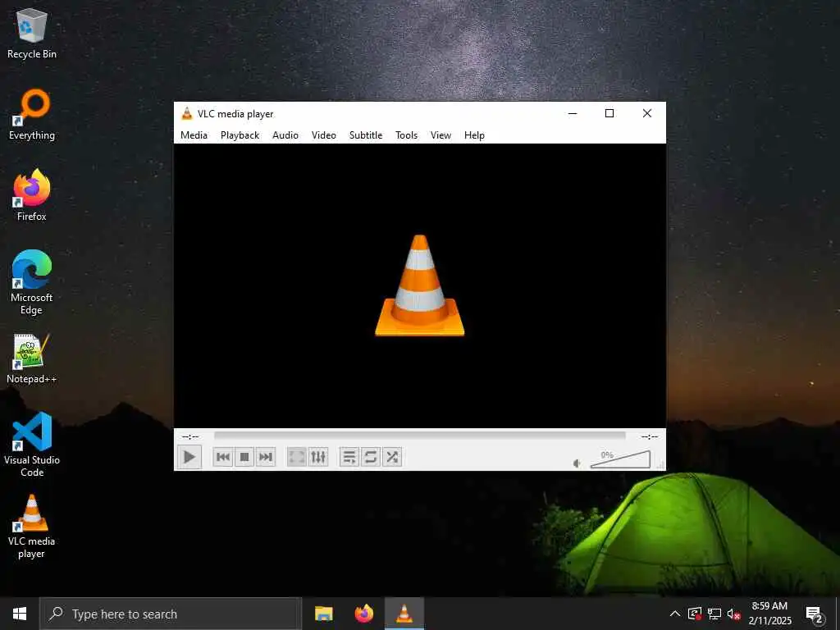Click VLC window resize grip corner

tap(661, 466)
